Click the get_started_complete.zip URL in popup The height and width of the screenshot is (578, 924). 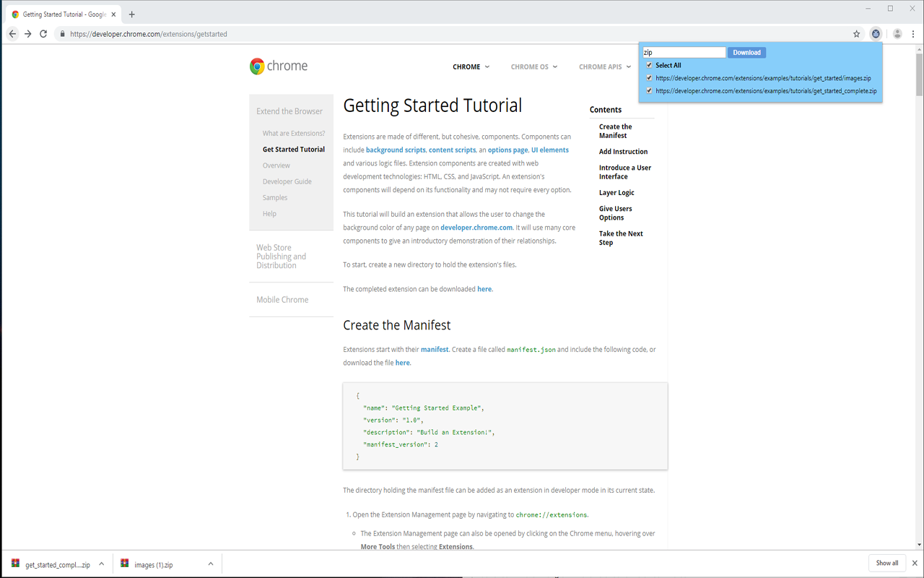766,91
